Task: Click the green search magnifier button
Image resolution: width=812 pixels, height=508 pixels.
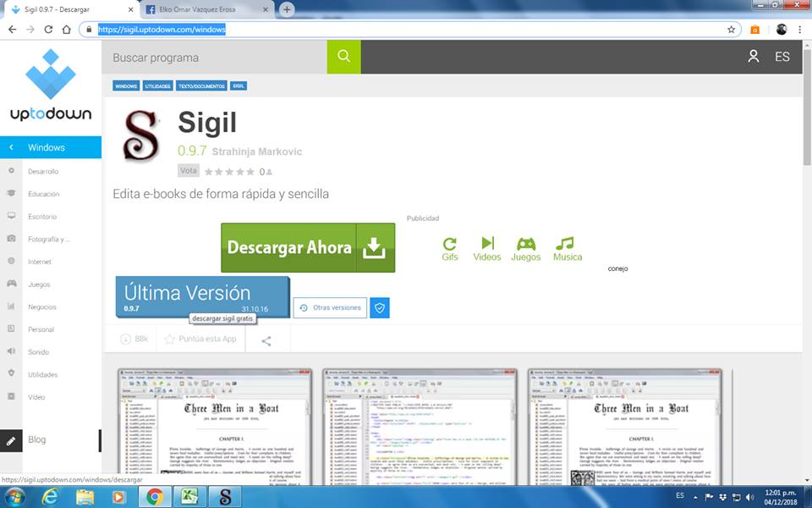Action: click(343, 57)
